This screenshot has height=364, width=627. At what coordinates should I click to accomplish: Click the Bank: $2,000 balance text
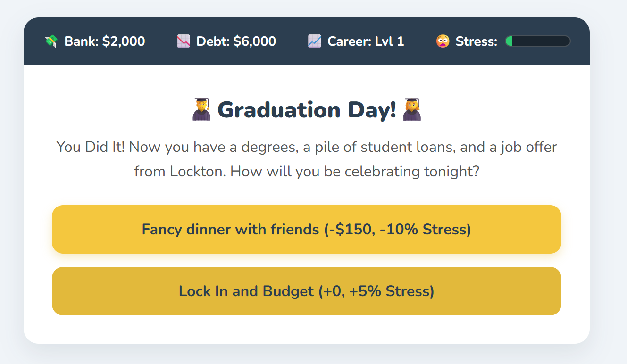[105, 41]
